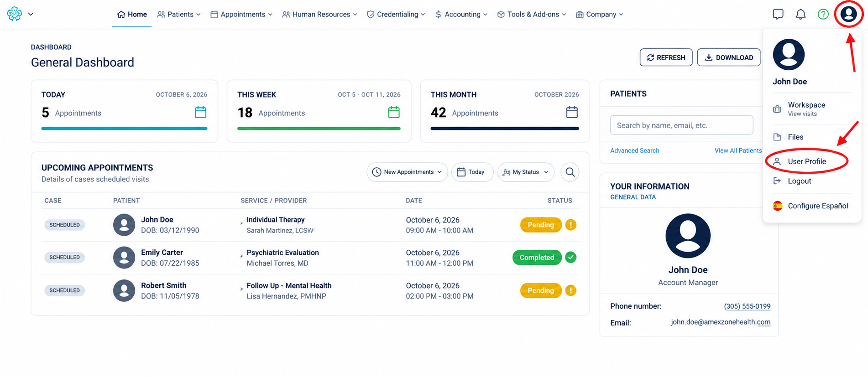Open the My Status dropdown
This screenshot has height=377, width=868.
pyautogui.click(x=526, y=172)
